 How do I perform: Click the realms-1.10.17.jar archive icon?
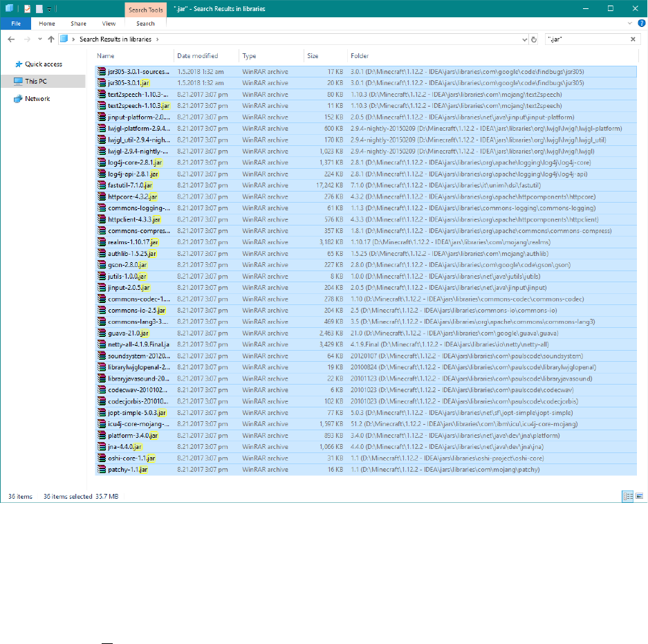point(101,242)
